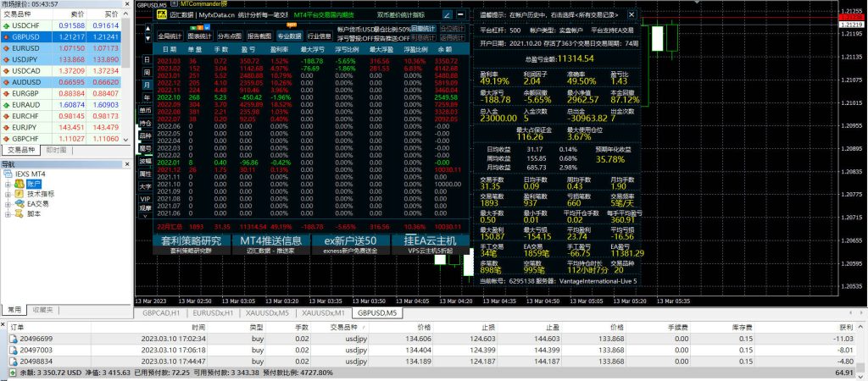Click the edit pencil icon in overlay header

click(x=448, y=15)
